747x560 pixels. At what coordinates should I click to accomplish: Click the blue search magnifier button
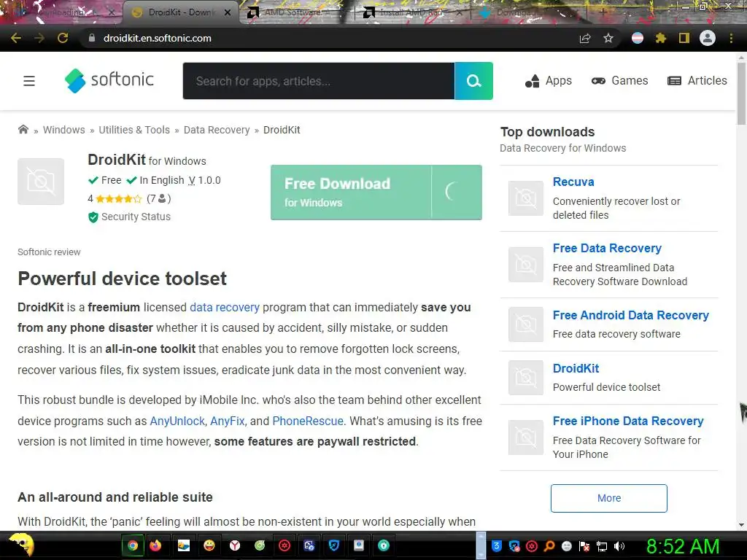pos(473,81)
